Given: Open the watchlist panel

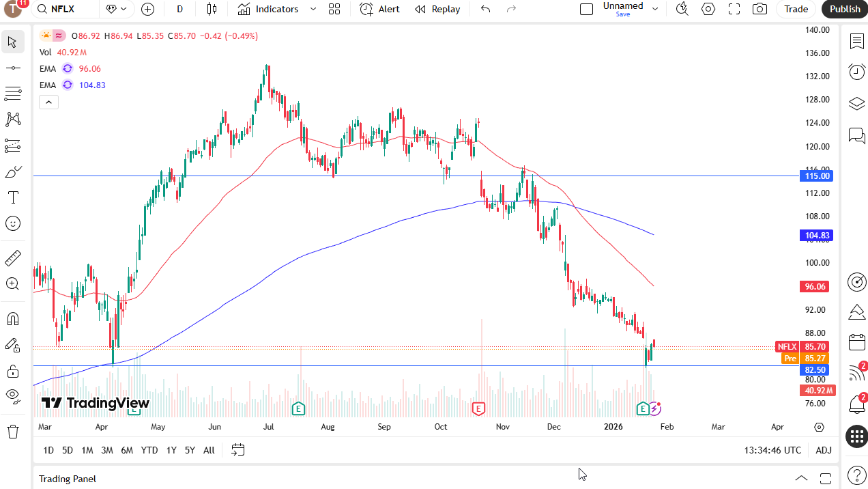Looking at the screenshot, I should pyautogui.click(x=856, y=42).
